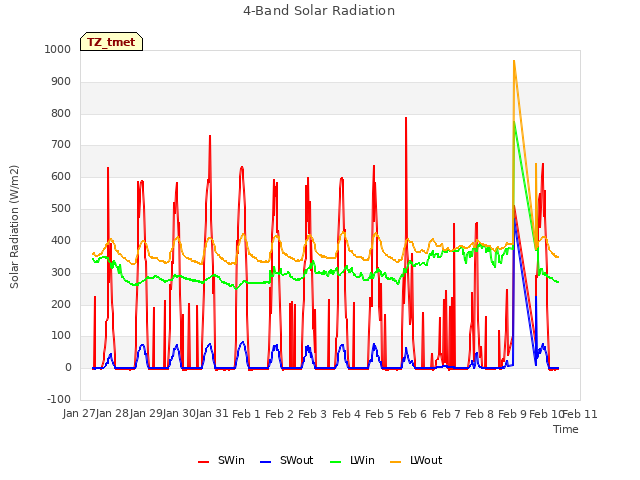This screenshot has height=480, width=640.
Task: Click the Jan 28 x-axis date label
Action: [x=113, y=414]
